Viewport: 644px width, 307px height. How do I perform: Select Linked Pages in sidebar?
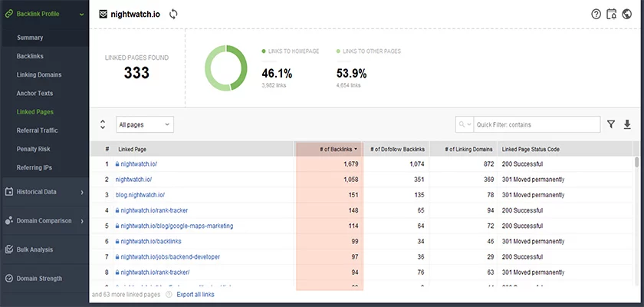click(35, 112)
